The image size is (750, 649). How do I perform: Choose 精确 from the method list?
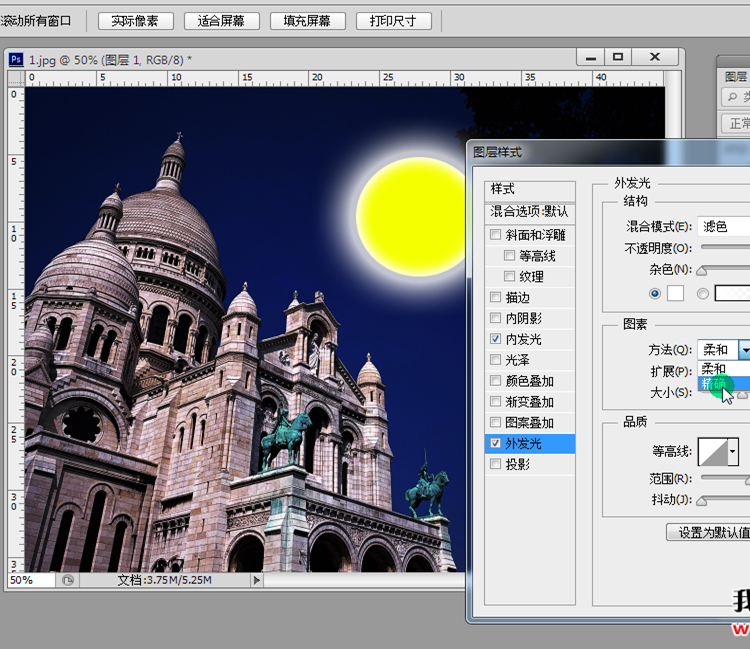click(x=715, y=384)
